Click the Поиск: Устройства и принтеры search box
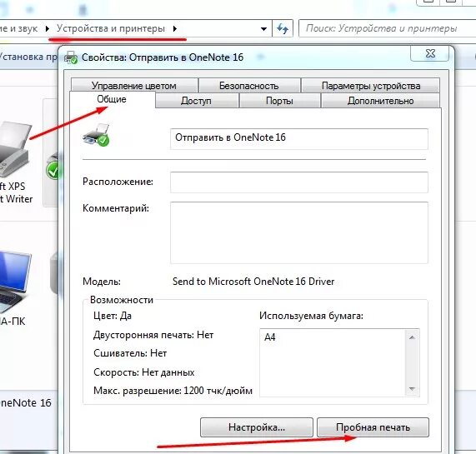 (x=387, y=28)
